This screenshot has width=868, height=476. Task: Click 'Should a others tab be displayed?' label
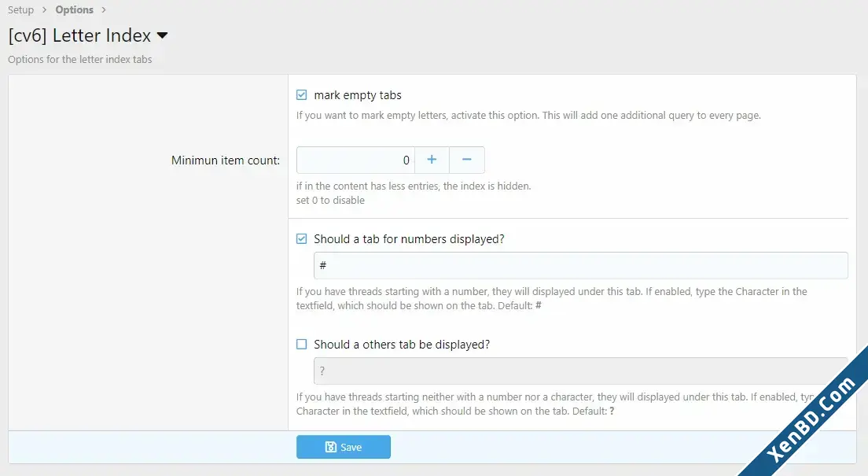[x=402, y=345]
